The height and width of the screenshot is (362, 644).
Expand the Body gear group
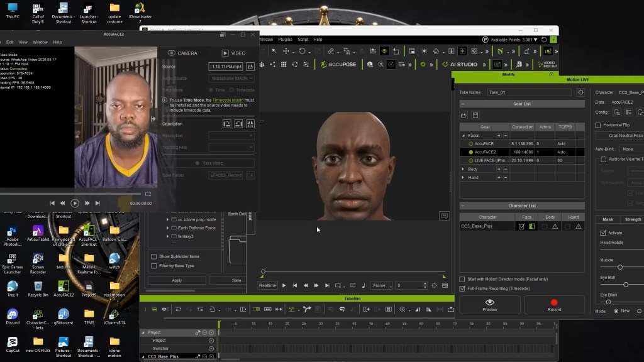[463, 169]
